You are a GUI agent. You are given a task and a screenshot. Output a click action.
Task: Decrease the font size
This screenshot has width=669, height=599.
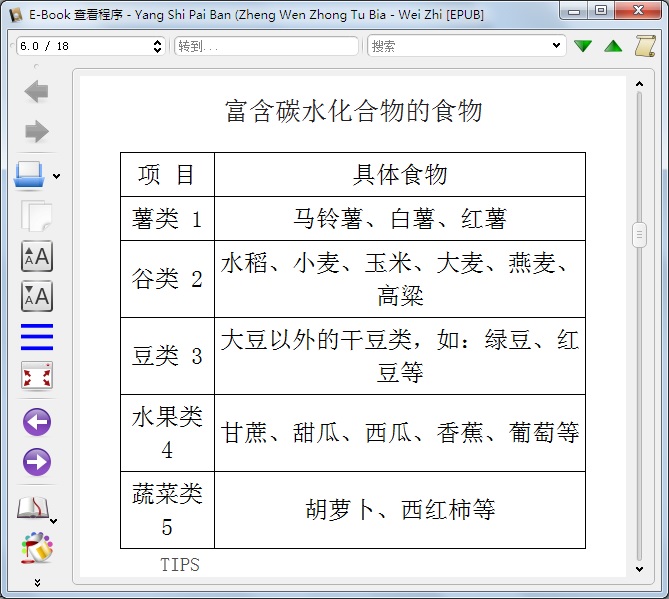[x=37, y=296]
